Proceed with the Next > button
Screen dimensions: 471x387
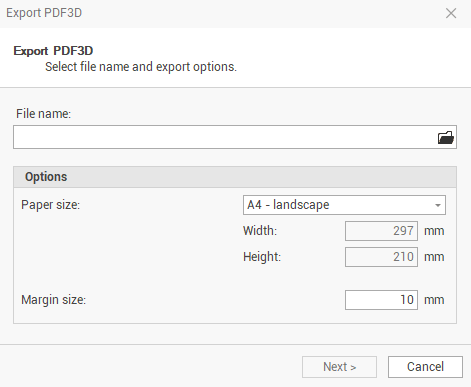tap(339, 367)
